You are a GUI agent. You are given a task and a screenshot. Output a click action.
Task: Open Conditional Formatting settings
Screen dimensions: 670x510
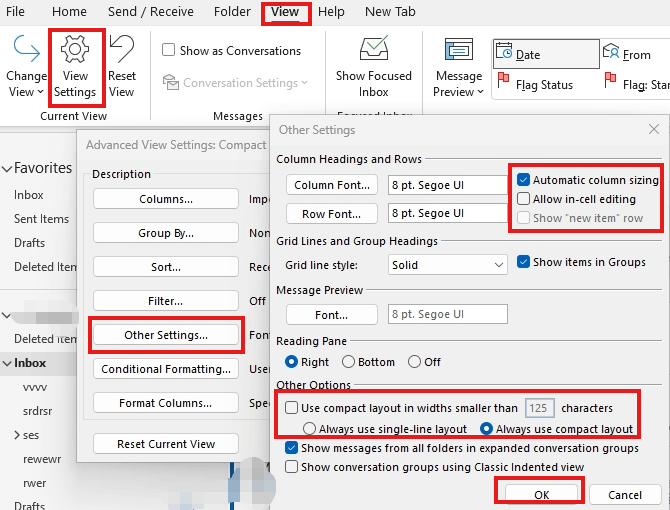coord(166,369)
